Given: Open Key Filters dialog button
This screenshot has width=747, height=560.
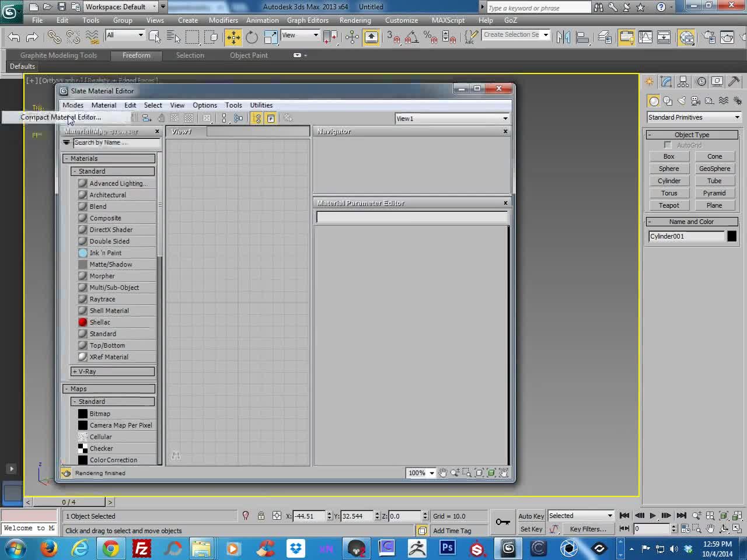Looking at the screenshot, I should (x=588, y=529).
